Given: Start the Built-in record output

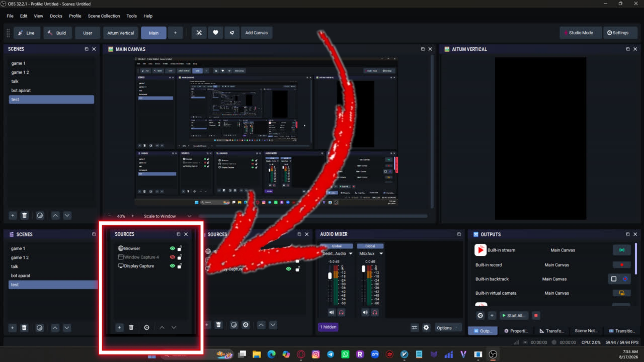Looking at the screenshot, I should [x=621, y=265].
